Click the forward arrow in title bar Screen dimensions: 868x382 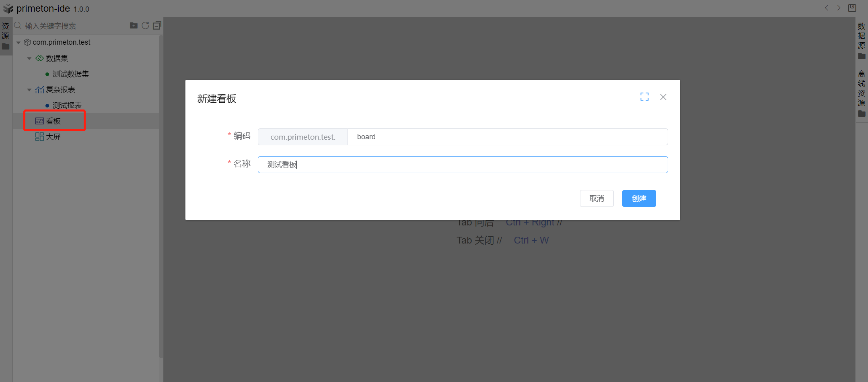(x=839, y=8)
